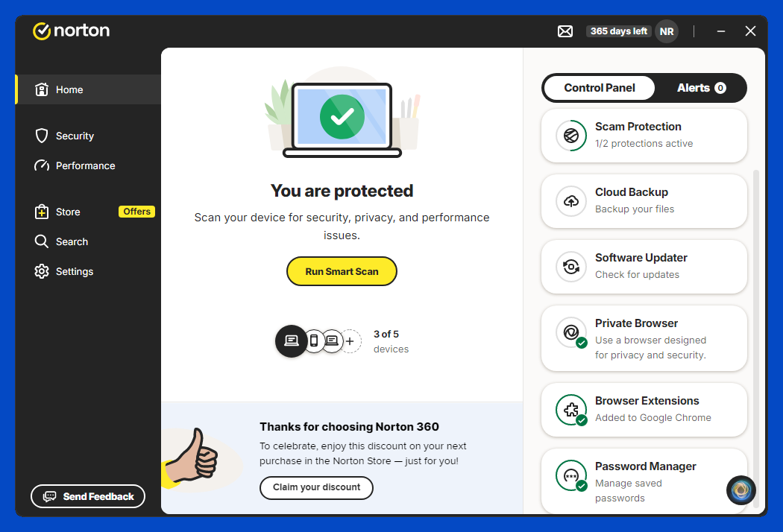Open the Software Updater card
This screenshot has height=532, width=783.
644,267
